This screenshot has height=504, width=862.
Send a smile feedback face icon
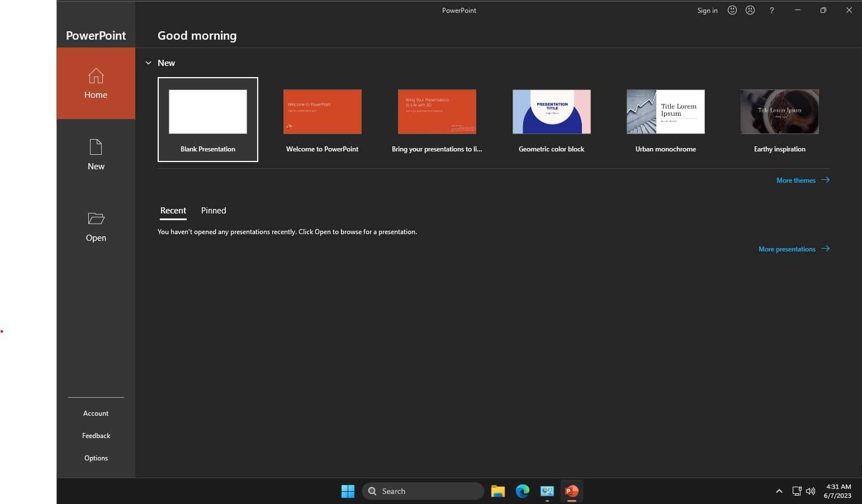(732, 10)
